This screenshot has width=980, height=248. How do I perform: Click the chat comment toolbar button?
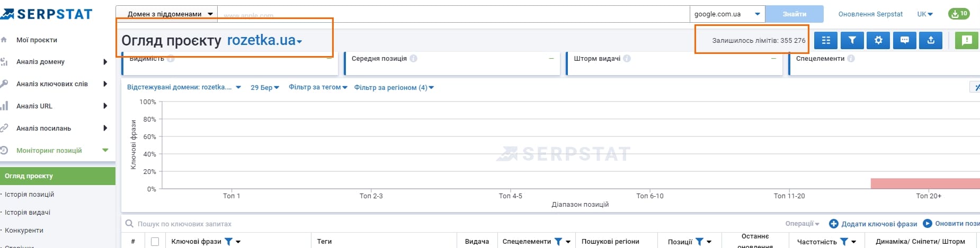click(x=905, y=40)
